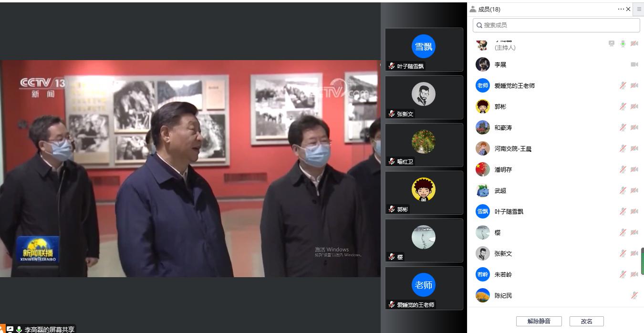Click the host's screen-sharing icon in member list

click(x=612, y=43)
